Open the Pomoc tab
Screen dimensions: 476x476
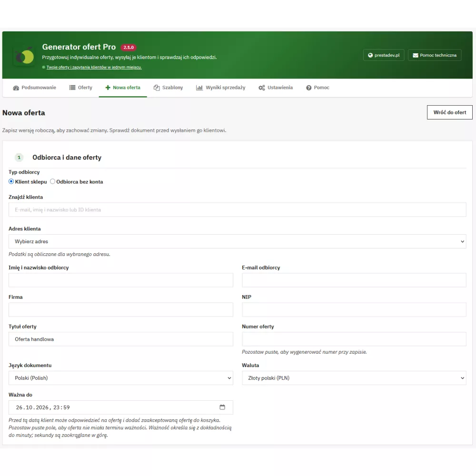(317, 88)
